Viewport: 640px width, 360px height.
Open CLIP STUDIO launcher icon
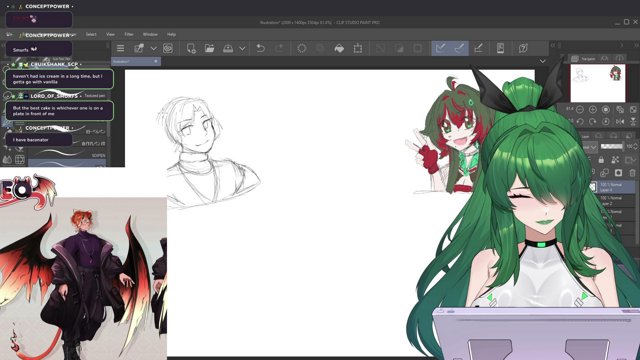[139, 49]
